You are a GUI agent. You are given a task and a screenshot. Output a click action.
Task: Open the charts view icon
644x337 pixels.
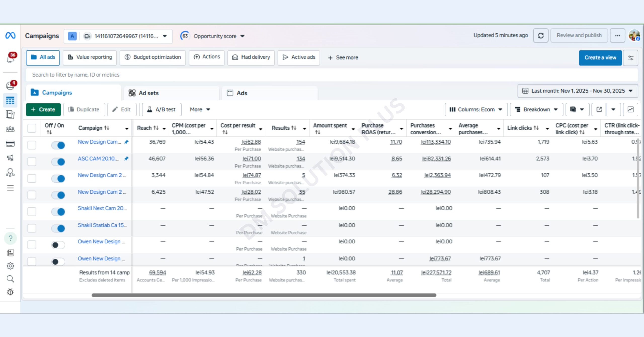630,109
